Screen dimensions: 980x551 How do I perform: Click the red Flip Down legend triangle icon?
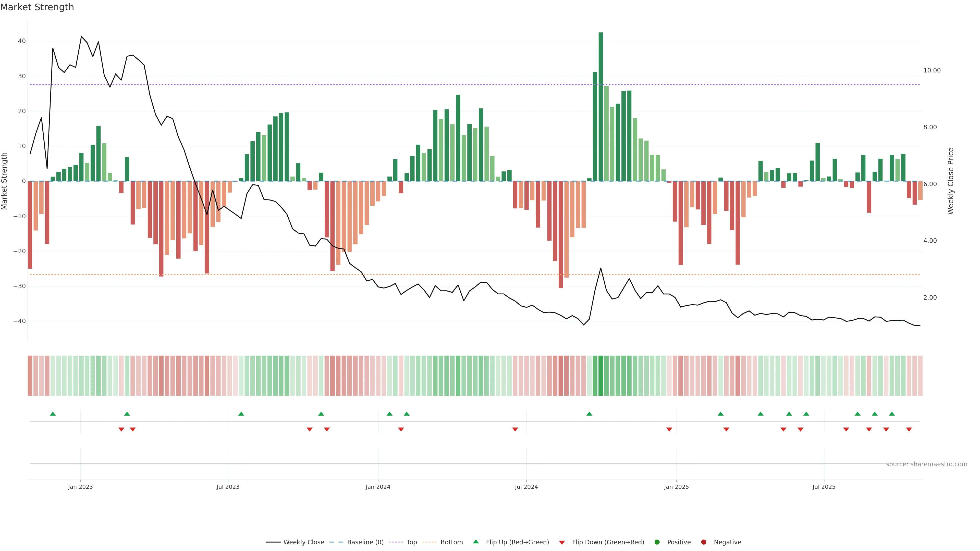562,542
